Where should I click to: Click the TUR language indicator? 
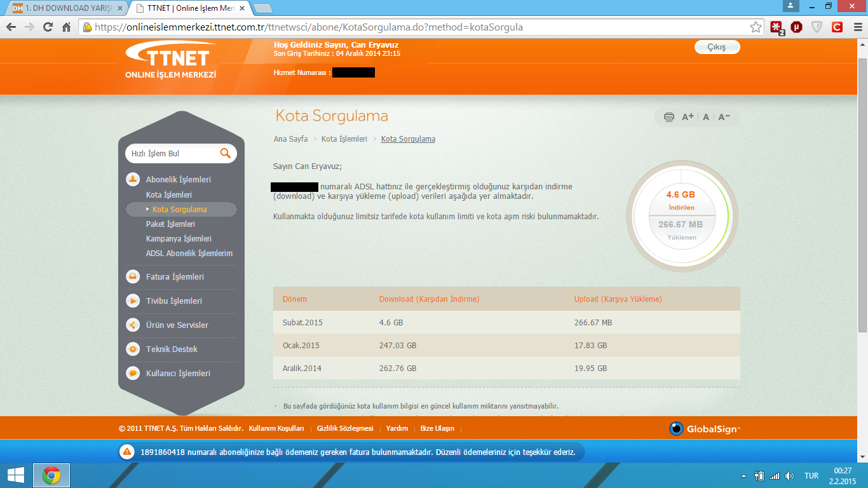click(x=811, y=476)
